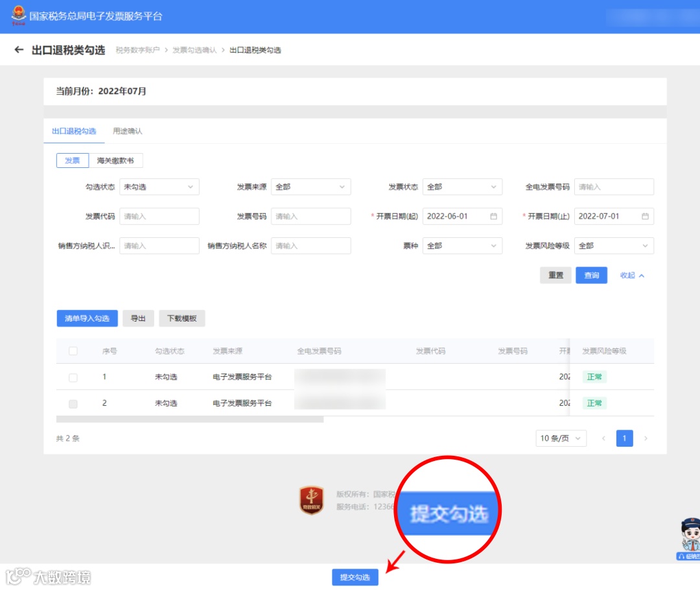Screen dimensions: 700x590
Task: Click 发票勾选确认 breadcrumb link
Action: point(194,50)
